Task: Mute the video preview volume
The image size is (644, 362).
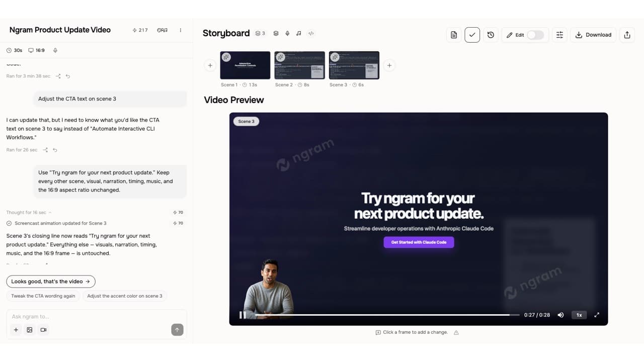Action: coord(561,315)
